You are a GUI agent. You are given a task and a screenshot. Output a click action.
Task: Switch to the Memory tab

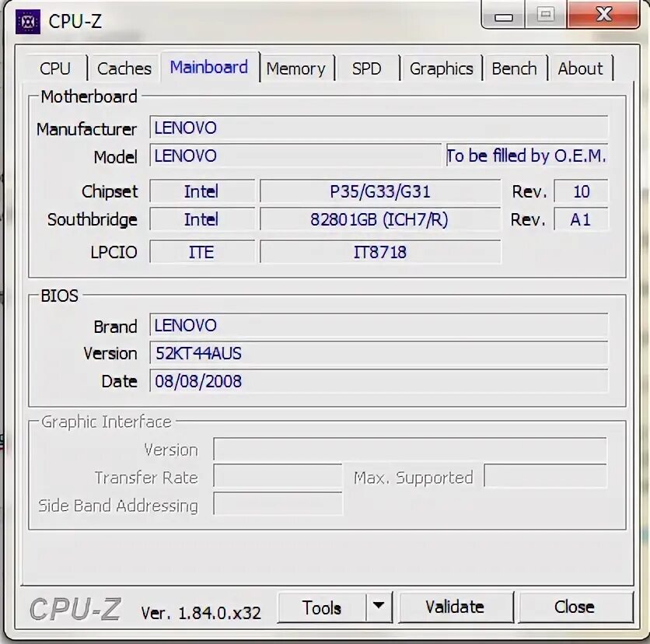[296, 68]
